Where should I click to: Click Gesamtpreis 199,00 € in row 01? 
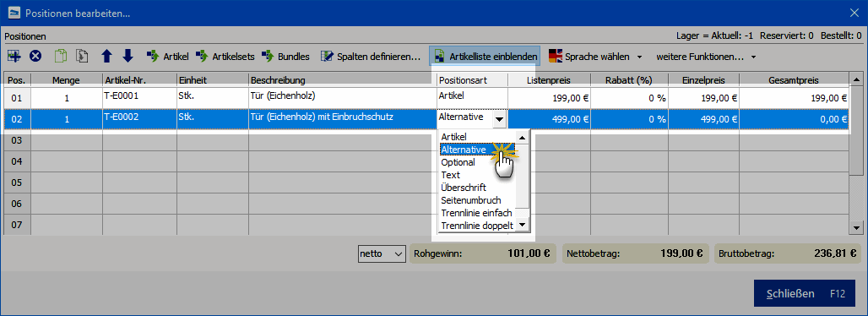tap(795, 98)
